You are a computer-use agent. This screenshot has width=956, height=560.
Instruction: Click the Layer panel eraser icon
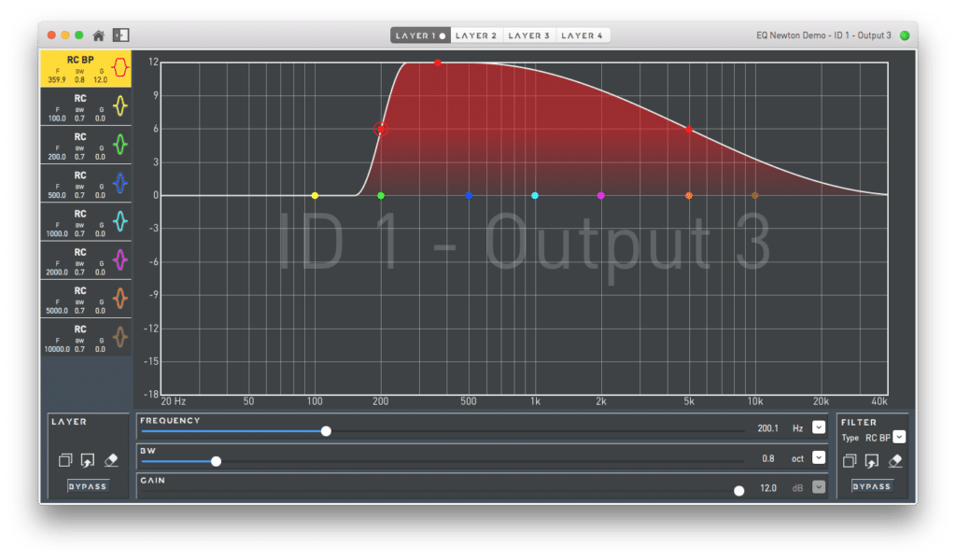point(111,460)
